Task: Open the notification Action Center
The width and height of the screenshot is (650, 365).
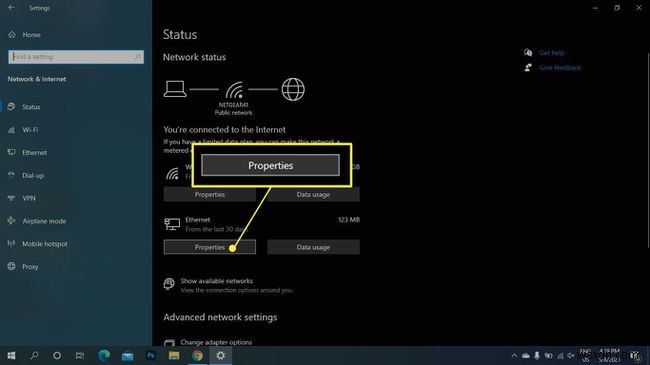Action: click(635, 355)
